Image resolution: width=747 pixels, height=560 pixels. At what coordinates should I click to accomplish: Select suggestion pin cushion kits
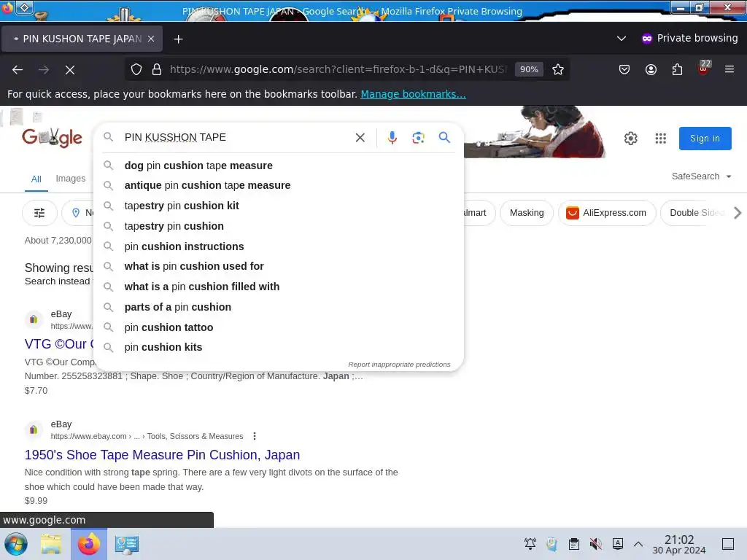coord(279,347)
